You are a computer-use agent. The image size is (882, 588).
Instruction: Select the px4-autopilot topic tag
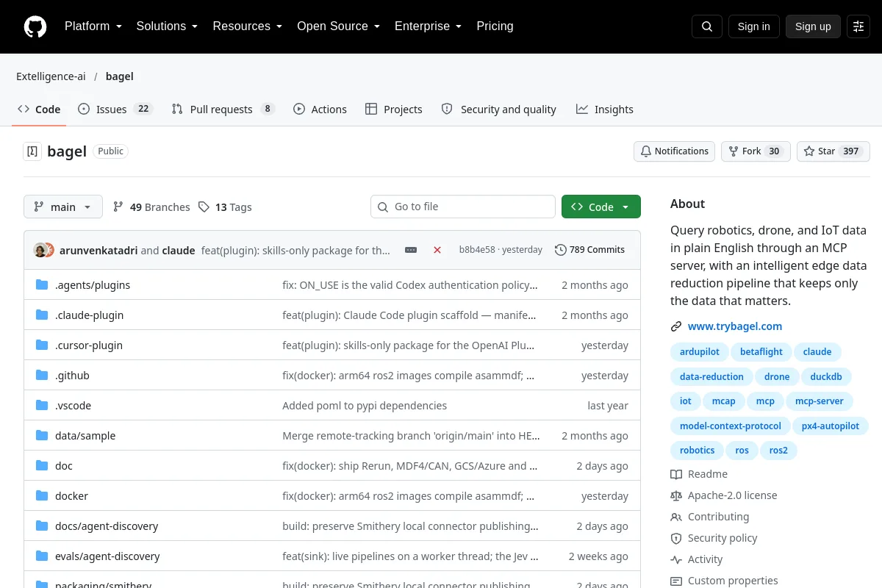tap(831, 426)
